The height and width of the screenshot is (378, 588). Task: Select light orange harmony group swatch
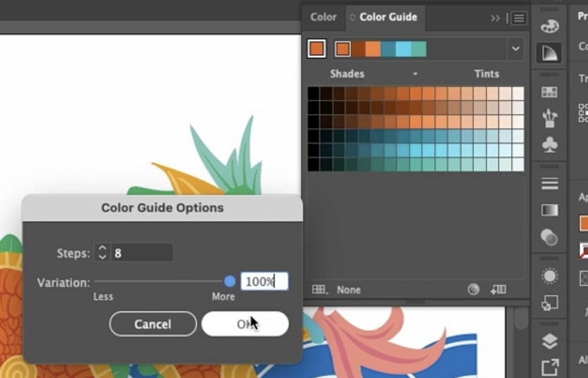(373, 49)
